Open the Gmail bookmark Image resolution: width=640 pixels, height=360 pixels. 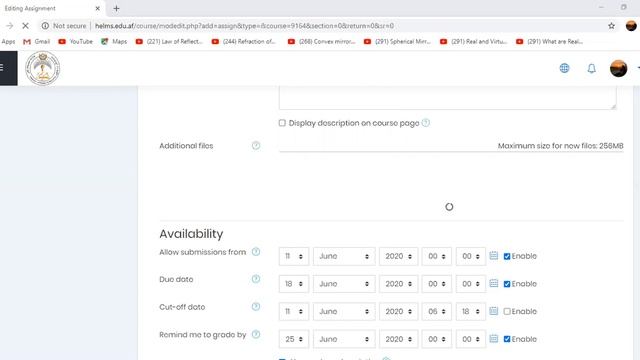click(37, 42)
